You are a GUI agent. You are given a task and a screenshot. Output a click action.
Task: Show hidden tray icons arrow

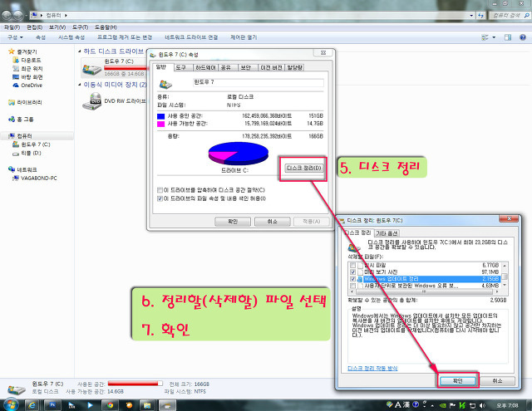point(432,405)
